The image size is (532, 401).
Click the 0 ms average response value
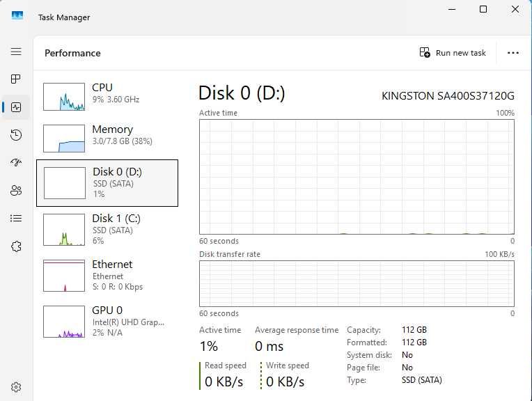coord(269,347)
